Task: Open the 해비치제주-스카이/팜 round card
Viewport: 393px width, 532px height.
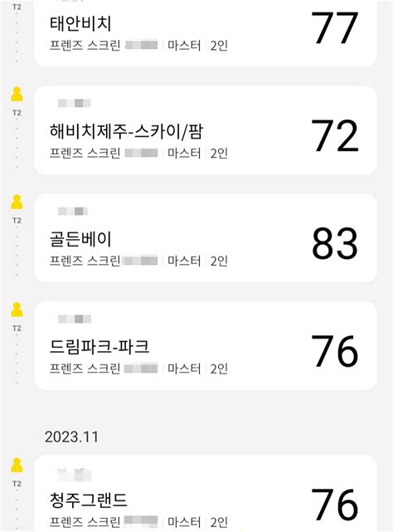Action: (x=206, y=130)
